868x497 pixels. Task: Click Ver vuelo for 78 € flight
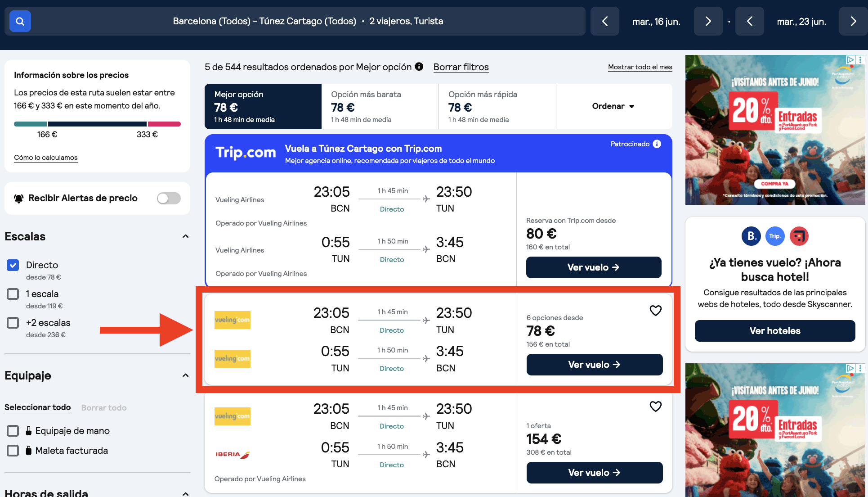(x=595, y=365)
